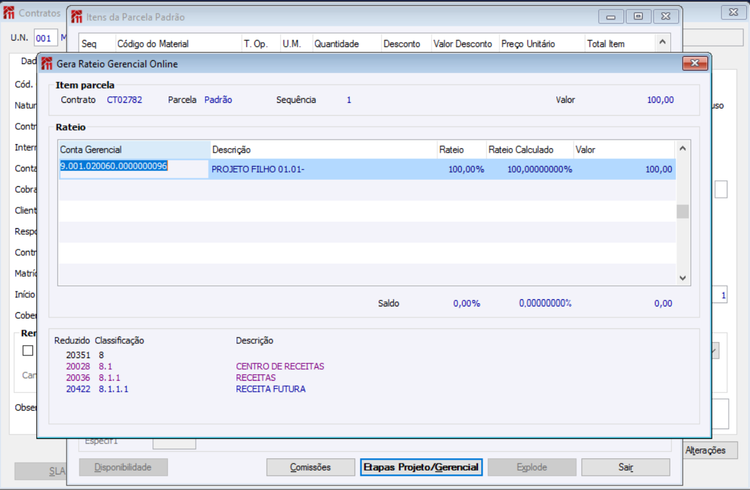This screenshot has width=750, height=490.
Task: Click the Comissões button
Action: 310,467
